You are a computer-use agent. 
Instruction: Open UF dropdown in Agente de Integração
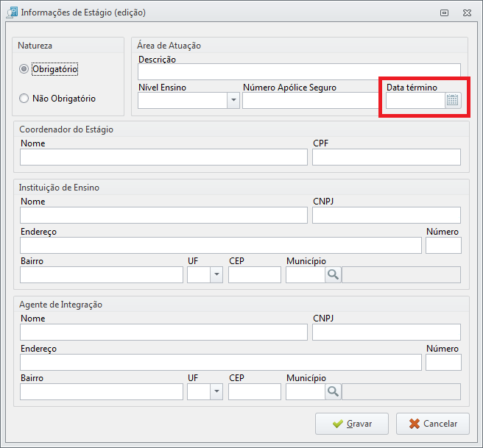pos(216,391)
